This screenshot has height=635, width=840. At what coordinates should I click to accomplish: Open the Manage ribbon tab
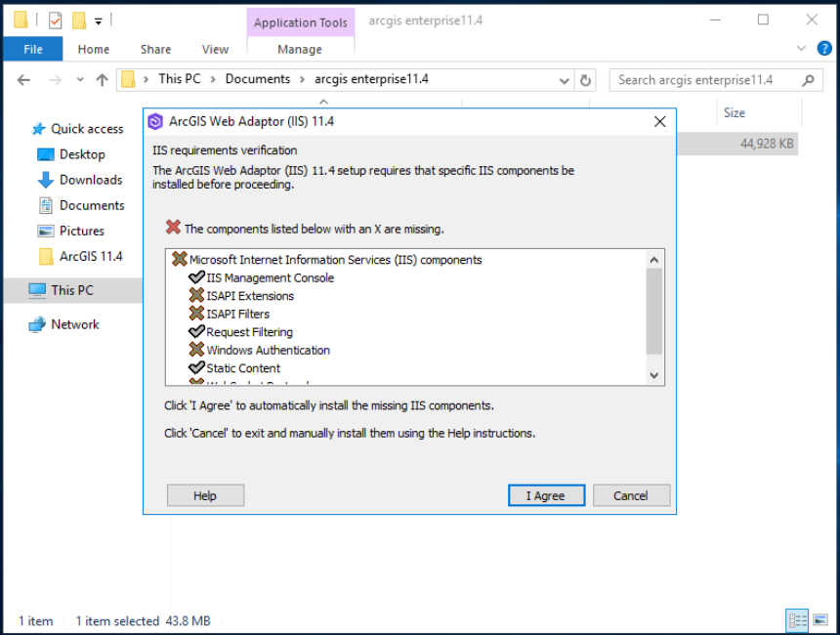click(x=300, y=49)
